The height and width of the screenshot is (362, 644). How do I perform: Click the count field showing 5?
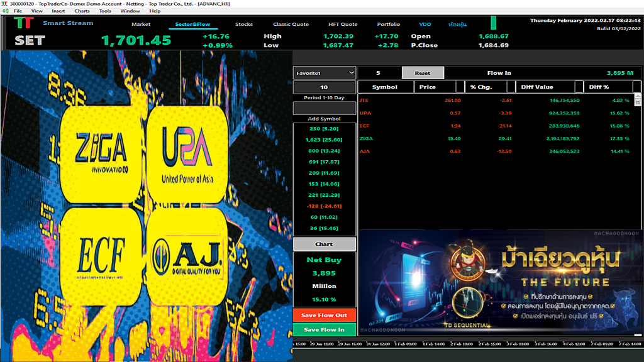(x=378, y=73)
